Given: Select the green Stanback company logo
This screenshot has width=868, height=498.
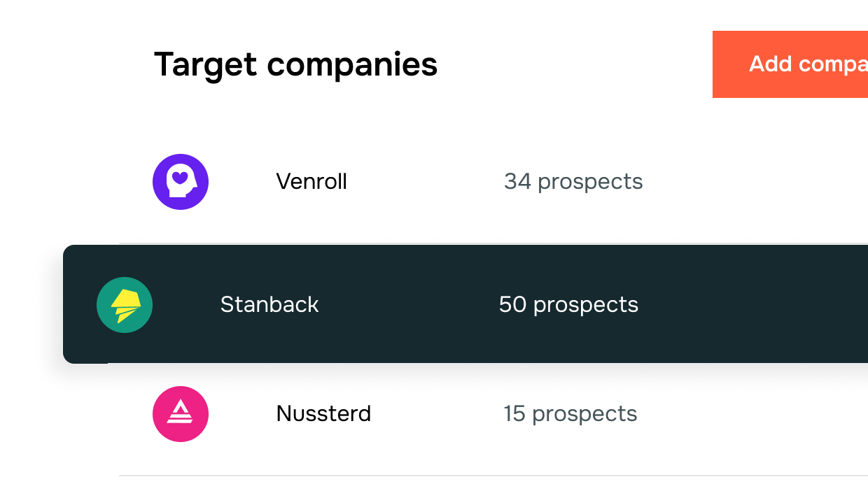Looking at the screenshot, I should point(125,305).
